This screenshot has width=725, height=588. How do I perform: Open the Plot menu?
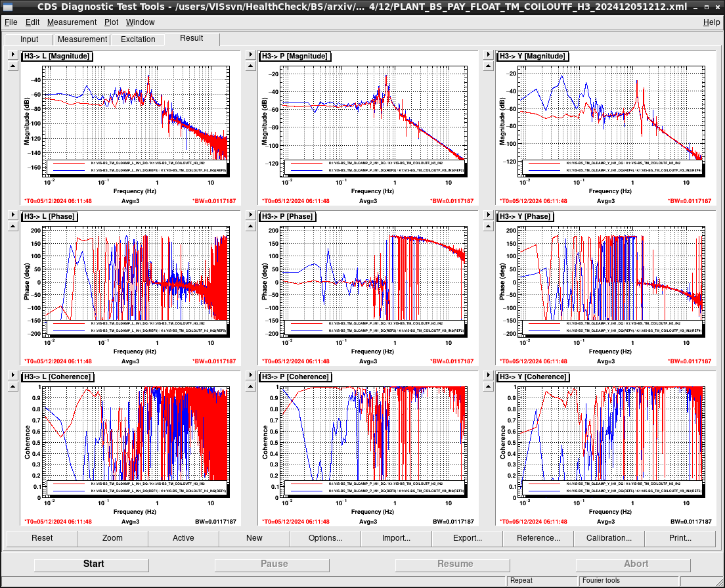click(x=111, y=22)
